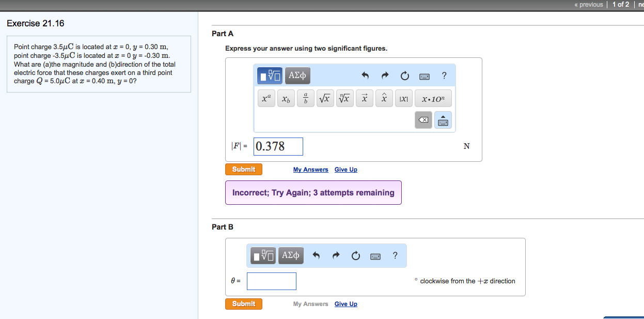Collapse the Part A on-screen keypad panel
The image size is (644, 319).
443,120
